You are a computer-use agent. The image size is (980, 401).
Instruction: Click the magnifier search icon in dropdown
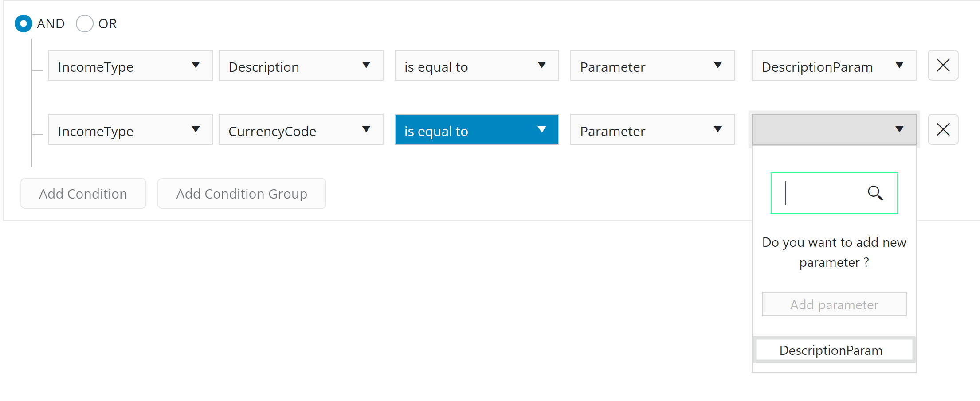click(875, 193)
